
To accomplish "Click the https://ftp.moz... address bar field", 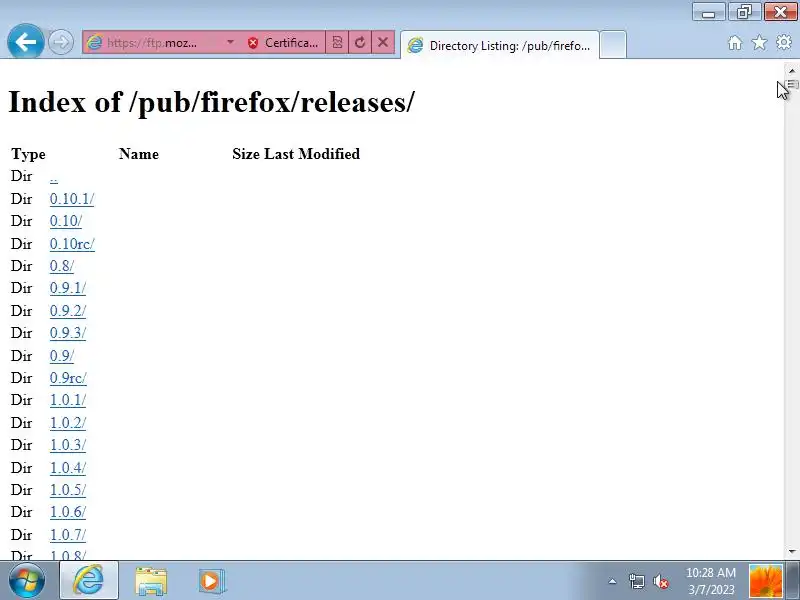I will point(152,42).
